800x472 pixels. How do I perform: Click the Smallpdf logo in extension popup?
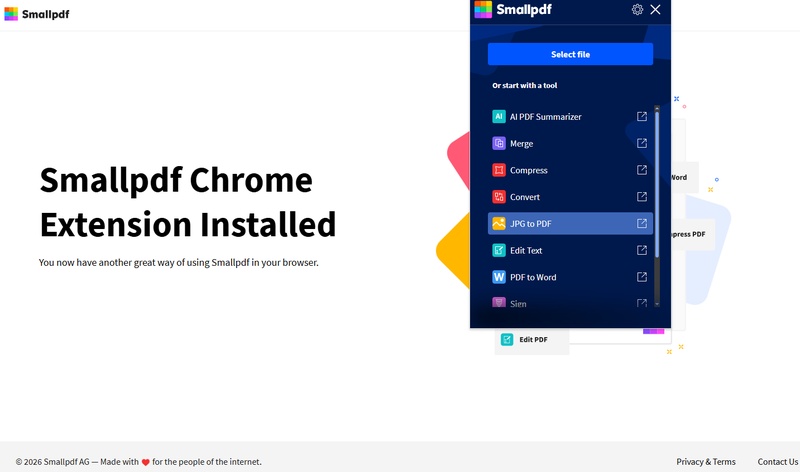click(513, 9)
